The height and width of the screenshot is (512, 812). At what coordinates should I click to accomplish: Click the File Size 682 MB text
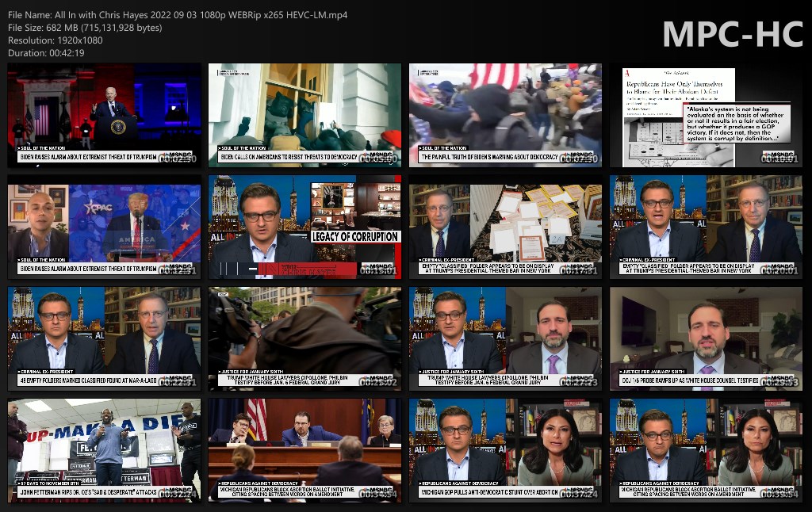pyautogui.click(x=85, y=28)
